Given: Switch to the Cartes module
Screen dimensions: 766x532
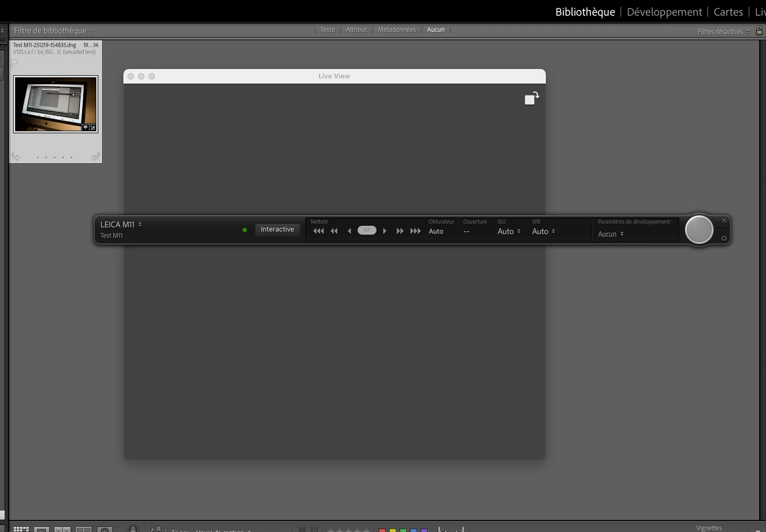Looking at the screenshot, I should click(x=728, y=12).
